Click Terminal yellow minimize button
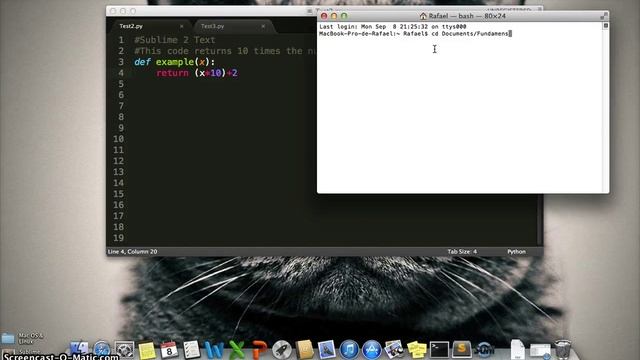Viewport: 640px width, 360px height. (x=334, y=16)
